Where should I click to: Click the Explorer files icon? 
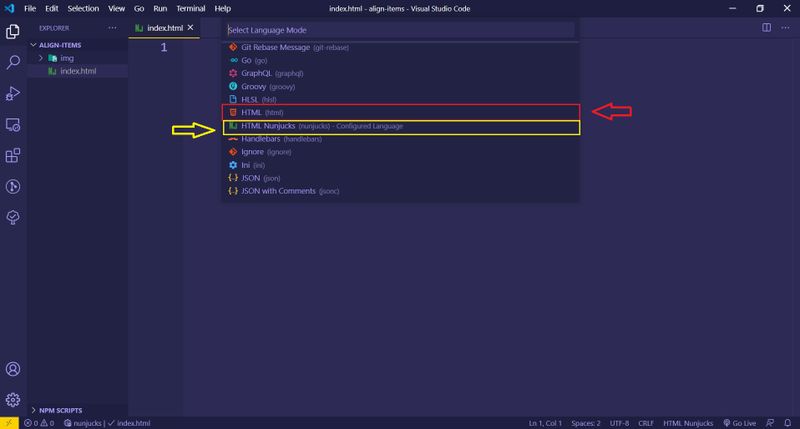(x=14, y=31)
